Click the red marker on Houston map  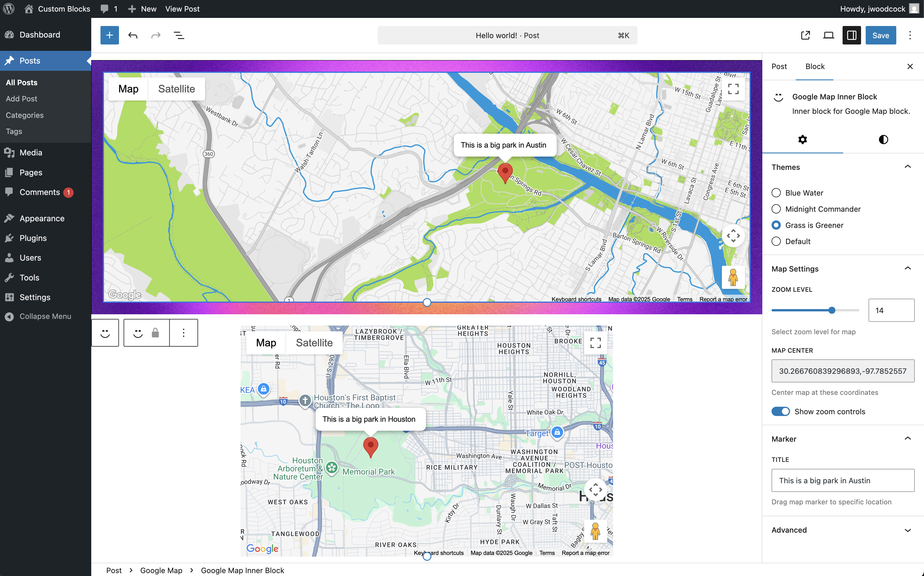(370, 447)
